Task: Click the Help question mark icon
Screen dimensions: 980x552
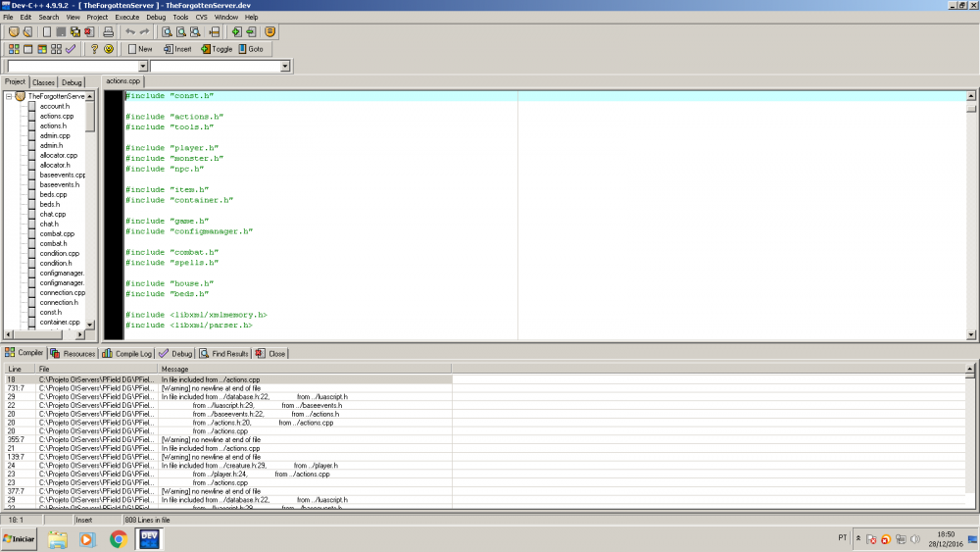Action: (x=94, y=49)
